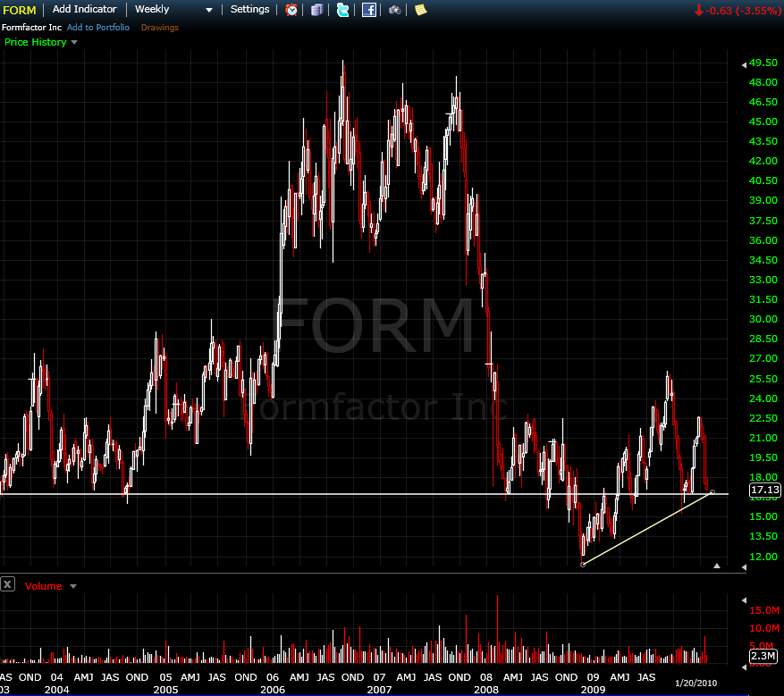Viewport: 784px width, 696px height.
Task: Click the arrow at the volume axis bottom
Action: point(744,667)
